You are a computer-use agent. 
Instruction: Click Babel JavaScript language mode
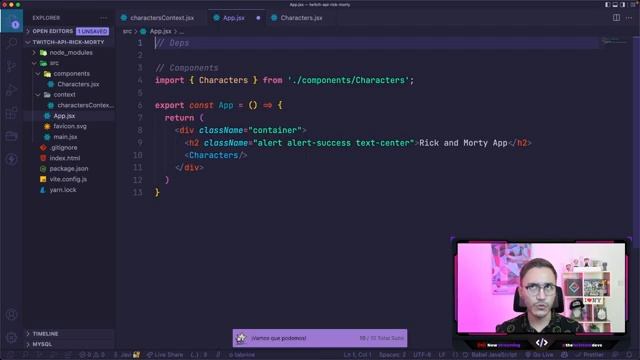[x=494, y=355]
